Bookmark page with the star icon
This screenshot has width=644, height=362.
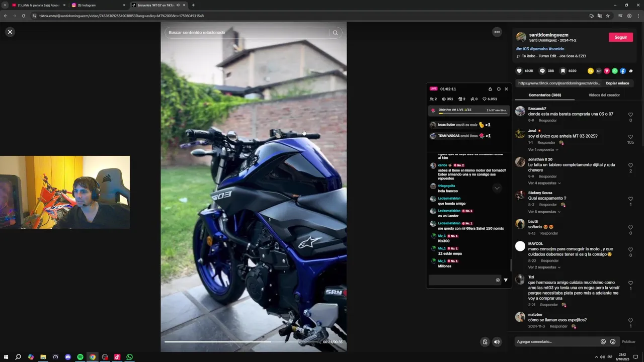pyautogui.click(x=608, y=16)
